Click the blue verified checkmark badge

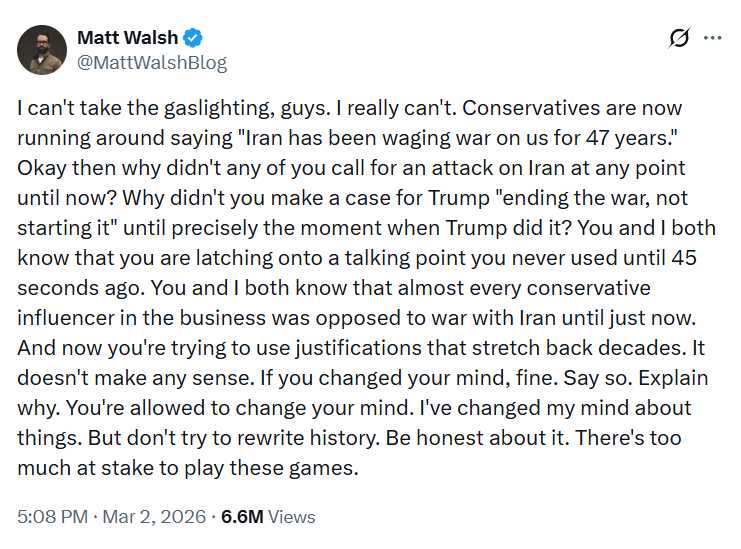[x=194, y=38]
